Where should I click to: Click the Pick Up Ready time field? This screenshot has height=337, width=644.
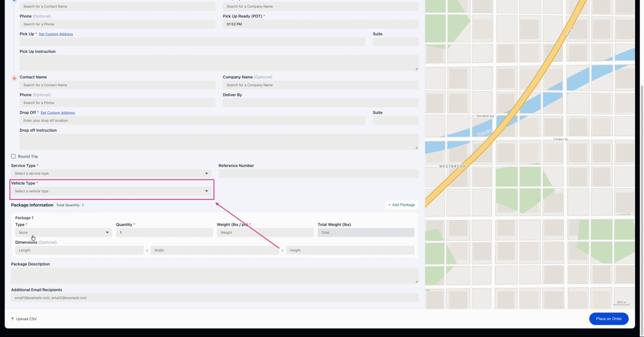pyautogui.click(x=321, y=24)
